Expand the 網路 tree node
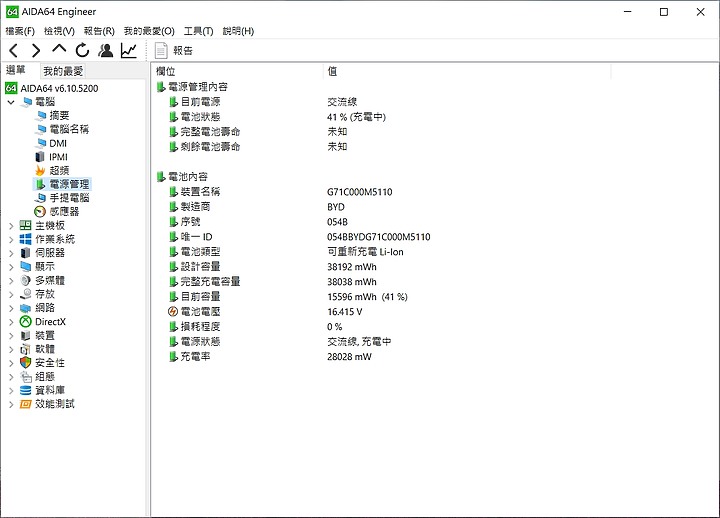This screenshot has height=518, width=720. click(11, 308)
